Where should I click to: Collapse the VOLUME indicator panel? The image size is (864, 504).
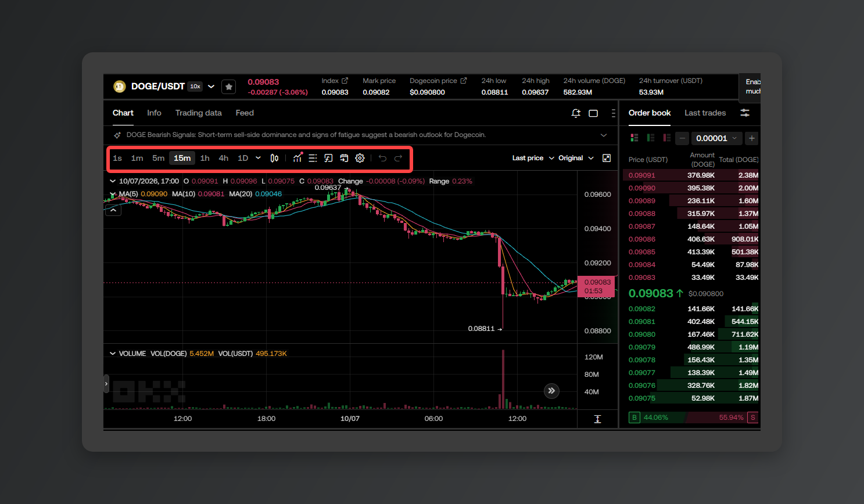click(x=113, y=354)
